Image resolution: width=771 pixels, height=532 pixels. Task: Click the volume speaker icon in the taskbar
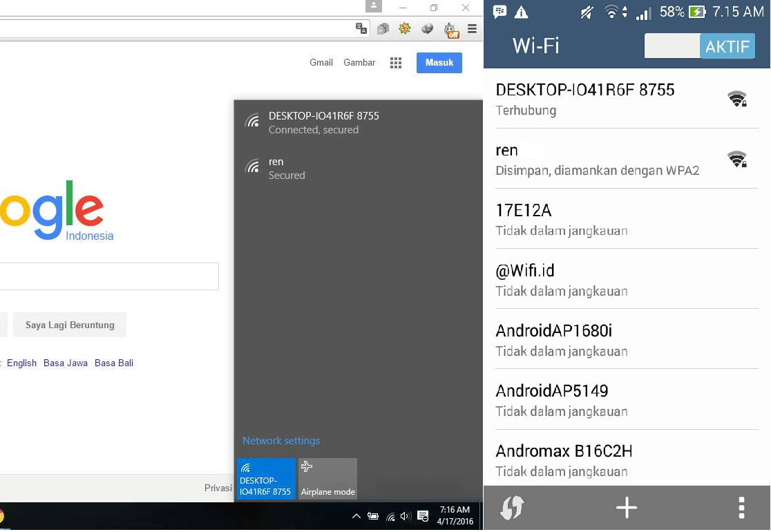(x=406, y=516)
